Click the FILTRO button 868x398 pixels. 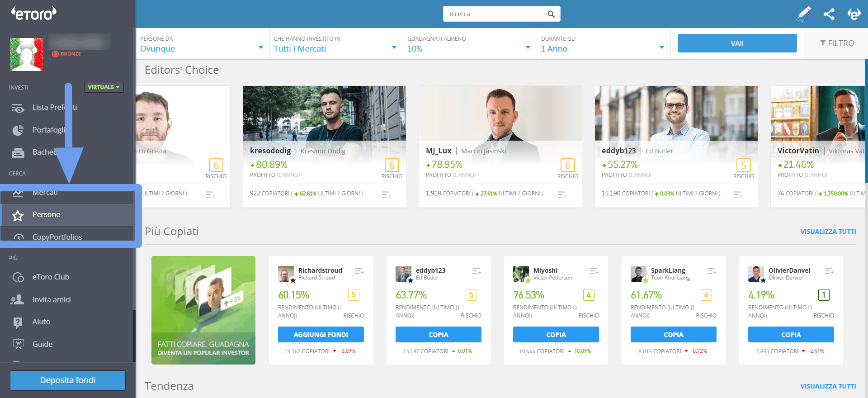(837, 43)
